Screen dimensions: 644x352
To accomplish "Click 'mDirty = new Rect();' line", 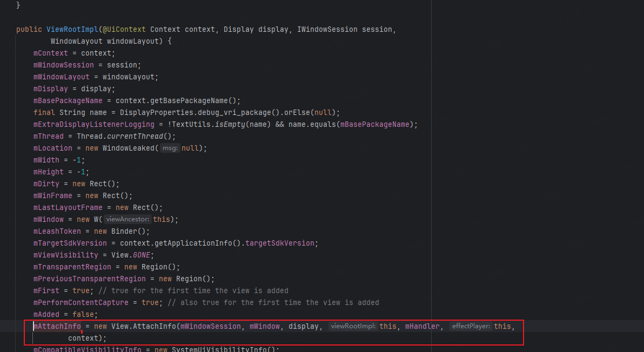I will [76, 184].
